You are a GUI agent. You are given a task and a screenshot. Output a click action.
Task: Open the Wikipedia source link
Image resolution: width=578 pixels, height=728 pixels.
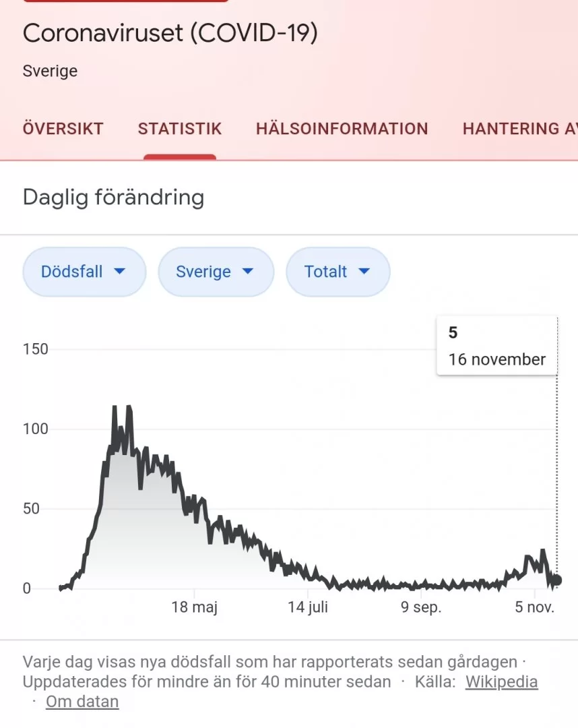(501, 681)
